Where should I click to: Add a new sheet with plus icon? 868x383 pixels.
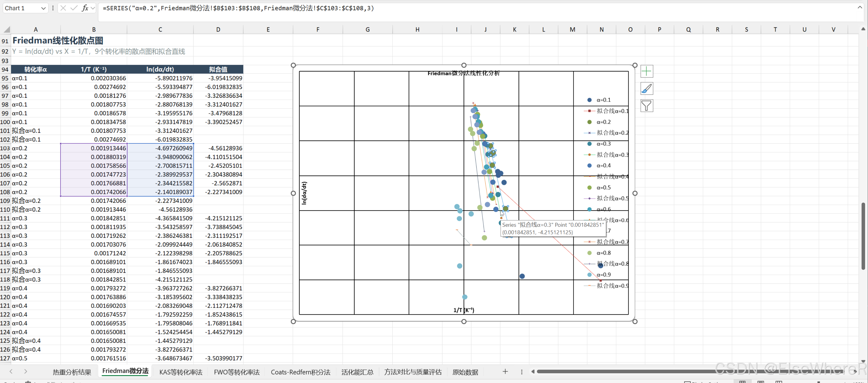(x=505, y=371)
